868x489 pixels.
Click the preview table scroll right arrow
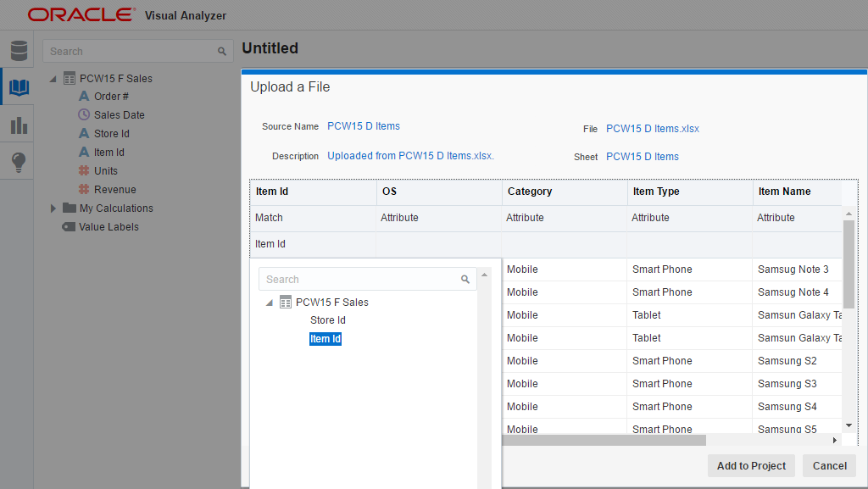pyautogui.click(x=835, y=440)
